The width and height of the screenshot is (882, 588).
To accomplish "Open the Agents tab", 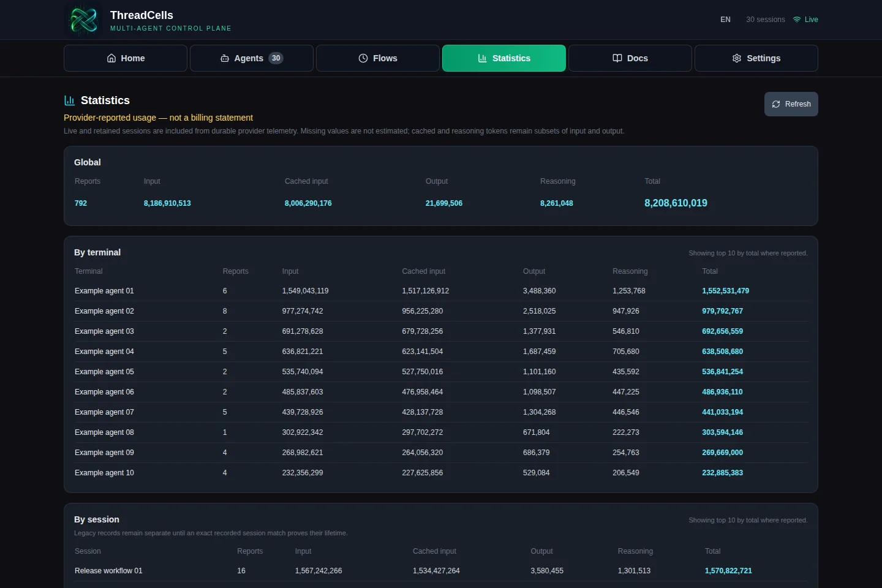I will [x=252, y=58].
